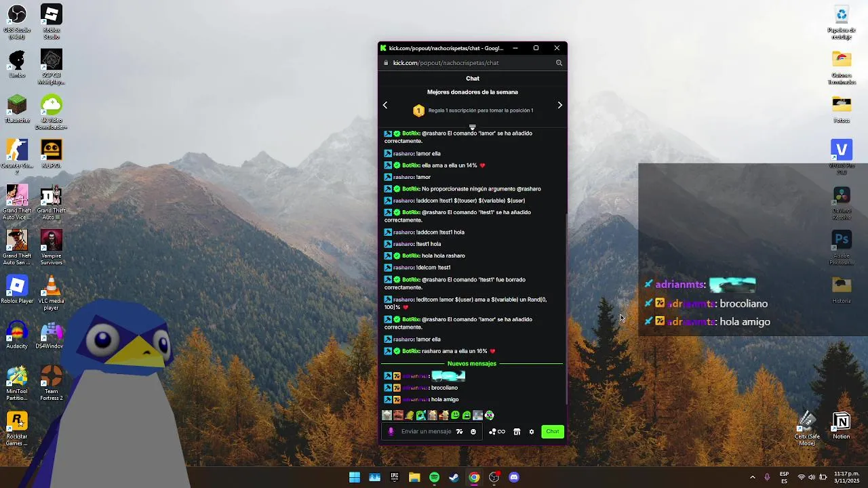Screen dimensions: 868x488
Task: Select the green monster emote with hands up
Action: coord(421,415)
